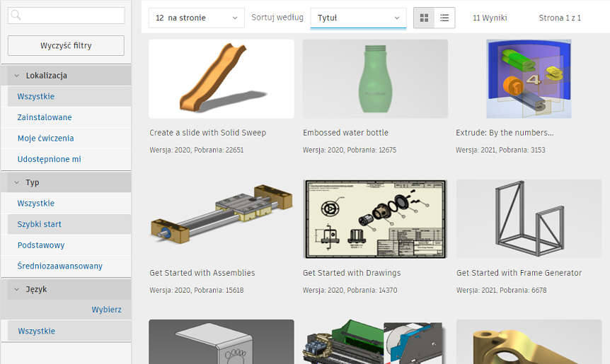610x364 pixels.
Task: Click title Extrude: By the numbers...
Action: click(505, 133)
